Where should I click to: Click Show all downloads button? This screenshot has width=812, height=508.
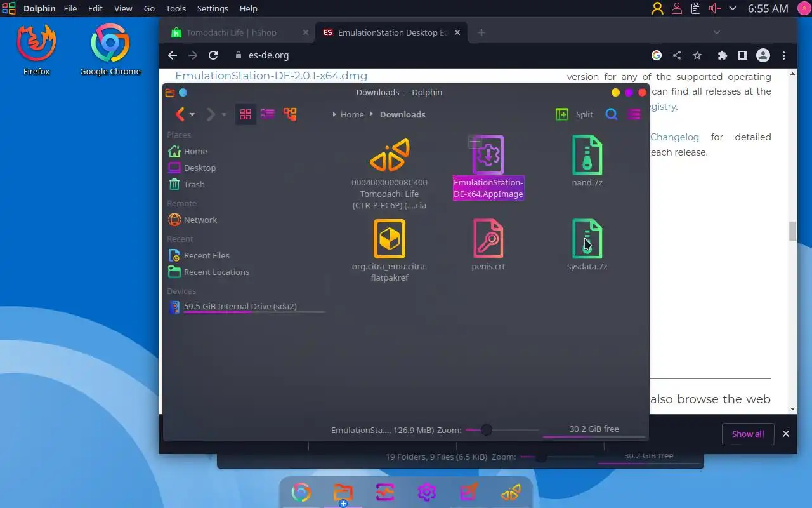tap(748, 434)
